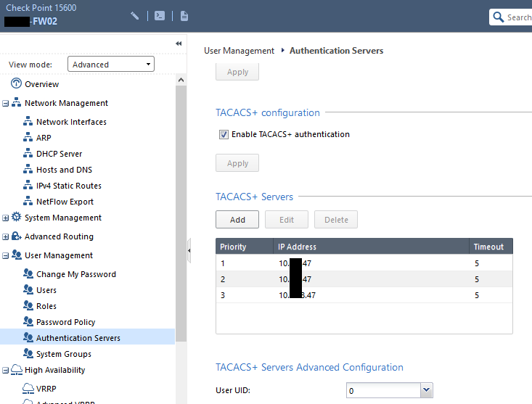532x404 pixels.
Task: Collapse the Network Management tree node
Action: [x=5, y=104]
